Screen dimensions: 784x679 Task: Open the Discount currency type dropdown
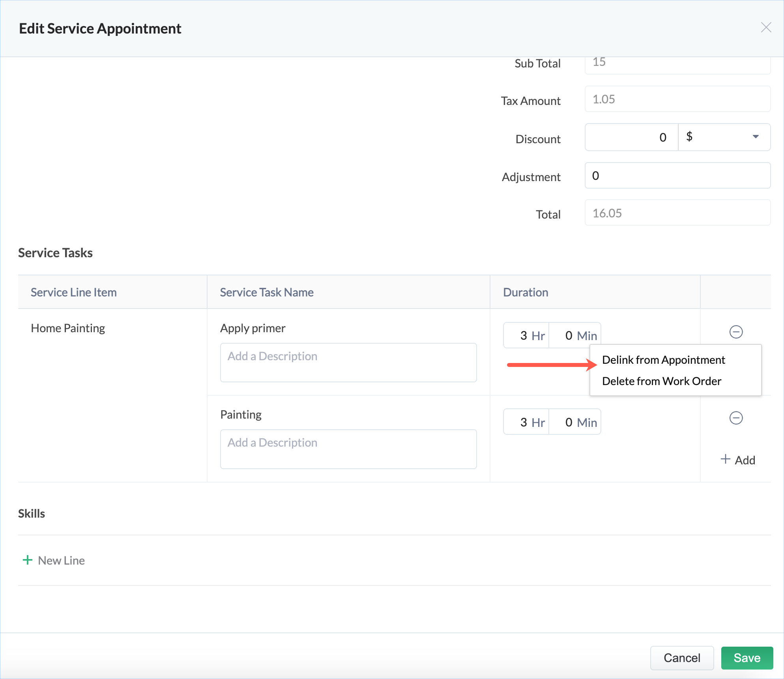pyautogui.click(x=724, y=137)
